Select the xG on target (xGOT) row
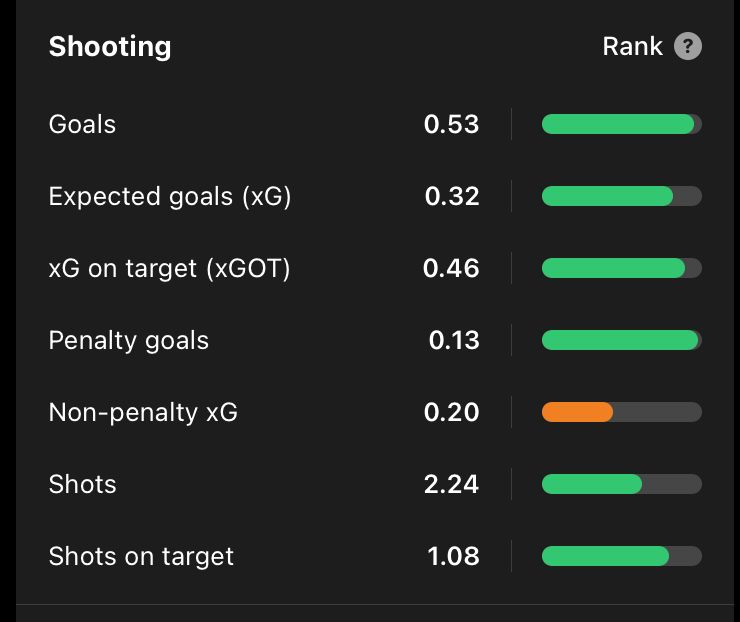Image resolution: width=740 pixels, height=622 pixels. pos(169,268)
